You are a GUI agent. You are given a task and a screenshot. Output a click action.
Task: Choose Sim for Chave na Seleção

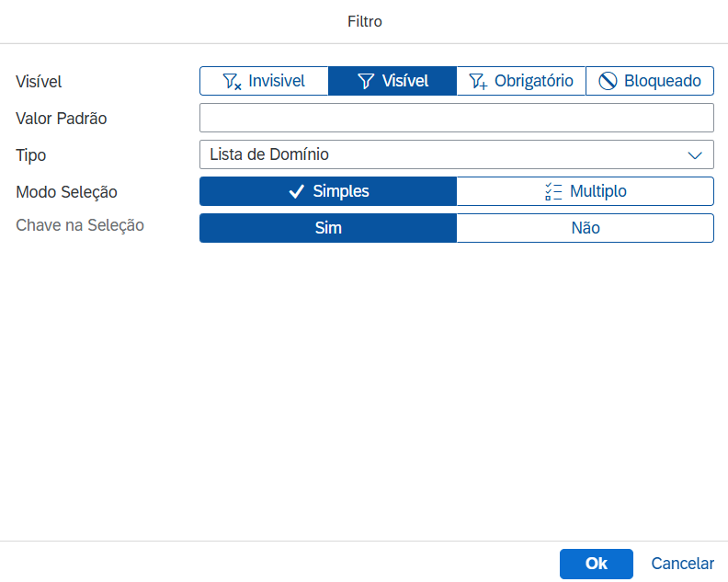pyautogui.click(x=328, y=228)
